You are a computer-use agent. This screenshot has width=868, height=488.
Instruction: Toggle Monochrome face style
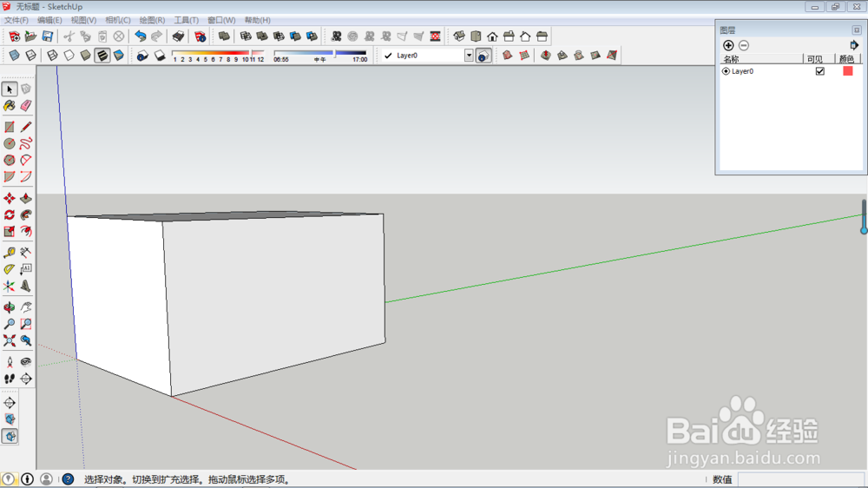(118, 56)
